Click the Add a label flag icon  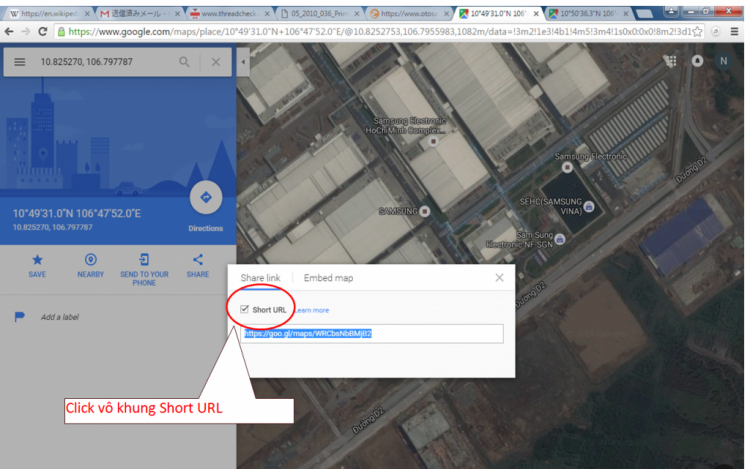(x=20, y=316)
